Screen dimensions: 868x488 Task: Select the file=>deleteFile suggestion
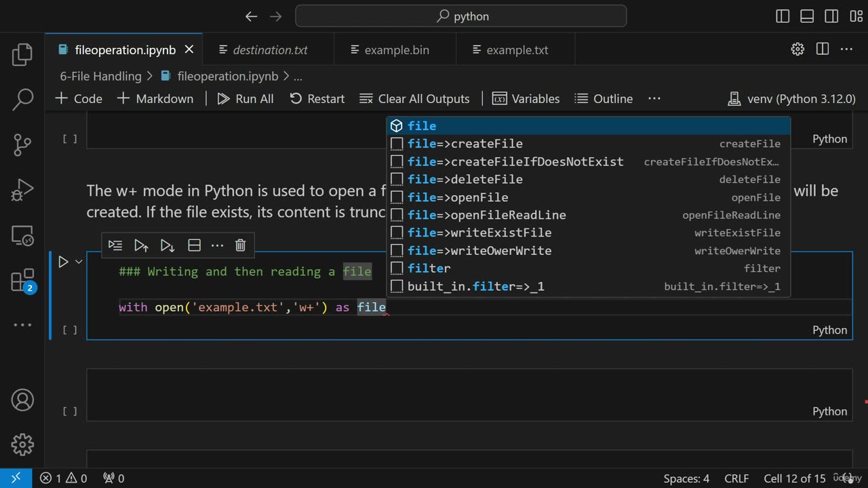tap(589, 180)
